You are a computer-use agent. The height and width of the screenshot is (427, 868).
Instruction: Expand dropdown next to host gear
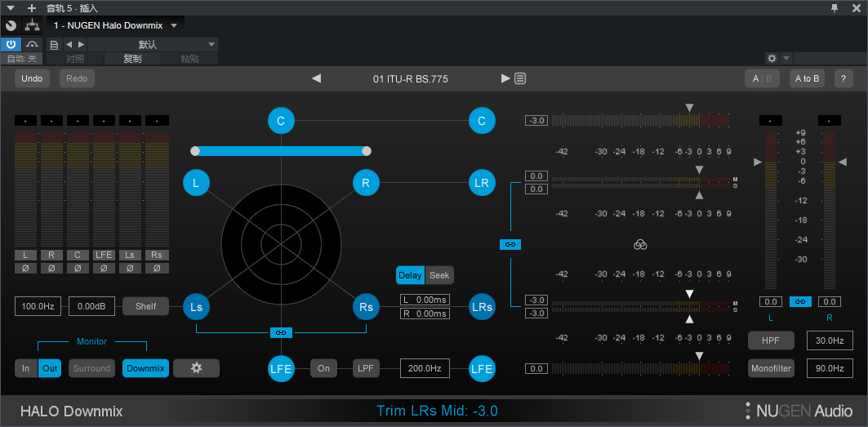coord(786,58)
